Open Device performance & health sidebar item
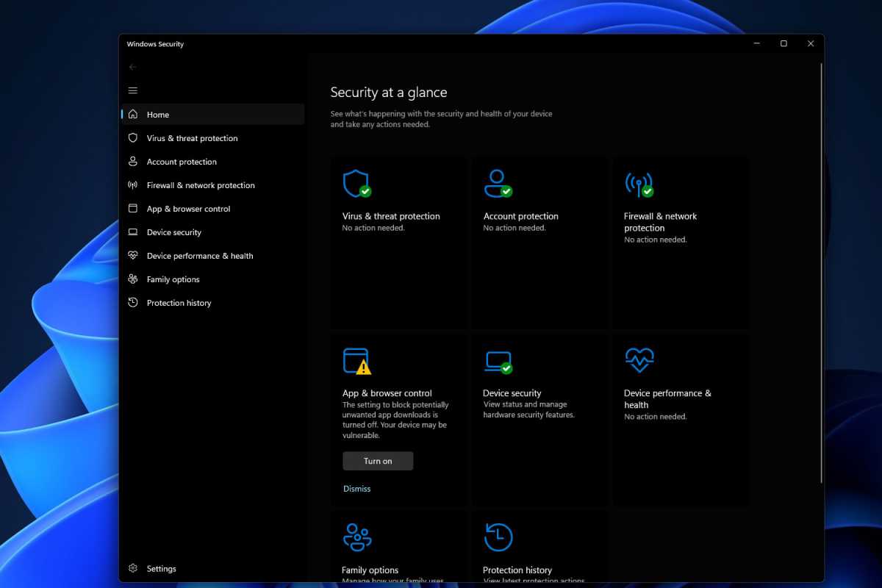The height and width of the screenshot is (588, 882). coord(213,255)
